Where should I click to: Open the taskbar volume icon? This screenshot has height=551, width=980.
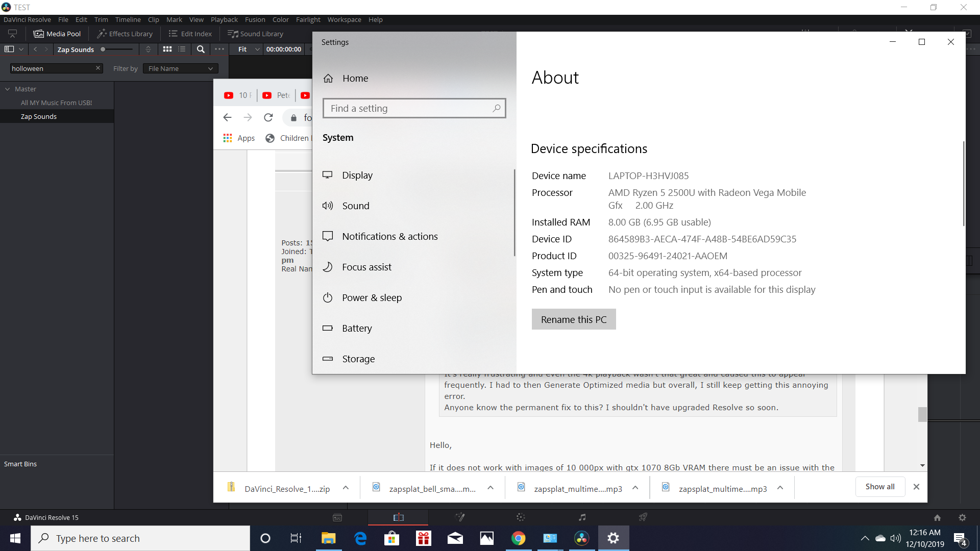point(895,538)
